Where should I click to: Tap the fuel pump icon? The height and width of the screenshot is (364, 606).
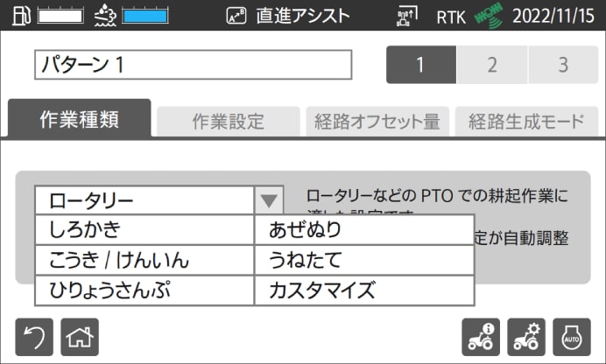click(21, 16)
